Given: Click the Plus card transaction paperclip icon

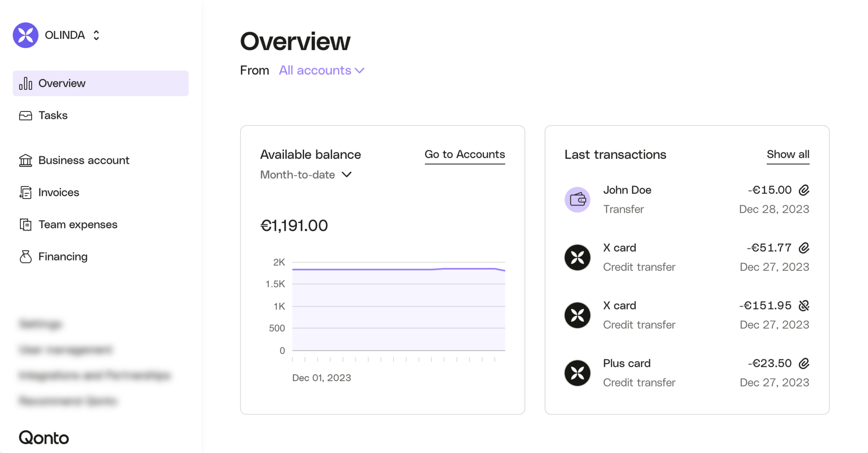Looking at the screenshot, I should tap(804, 364).
